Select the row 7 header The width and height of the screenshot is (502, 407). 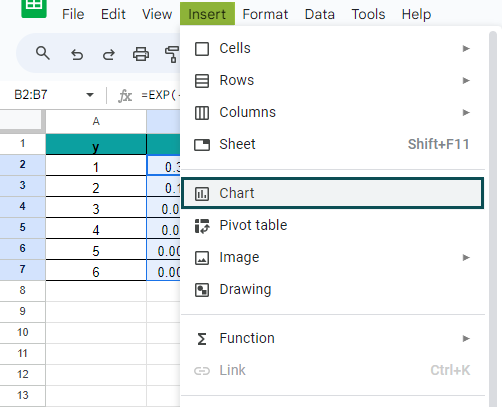click(22, 269)
